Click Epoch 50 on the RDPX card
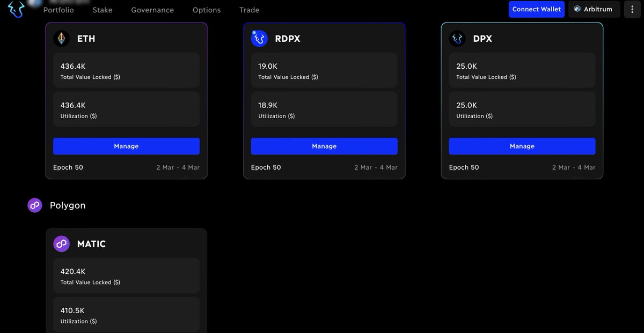This screenshot has width=644, height=333. tap(266, 168)
